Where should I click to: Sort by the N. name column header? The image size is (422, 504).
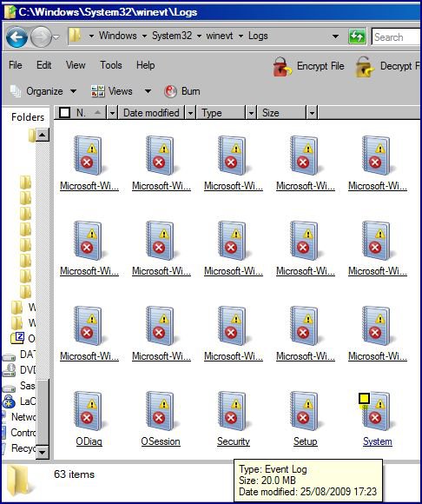click(81, 113)
